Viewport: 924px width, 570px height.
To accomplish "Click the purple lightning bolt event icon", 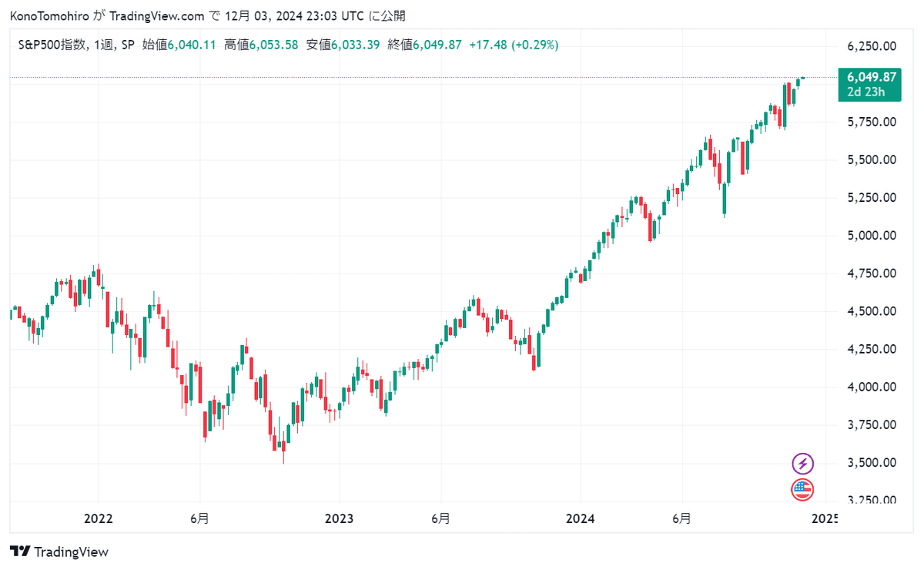I will click(803, 464).
